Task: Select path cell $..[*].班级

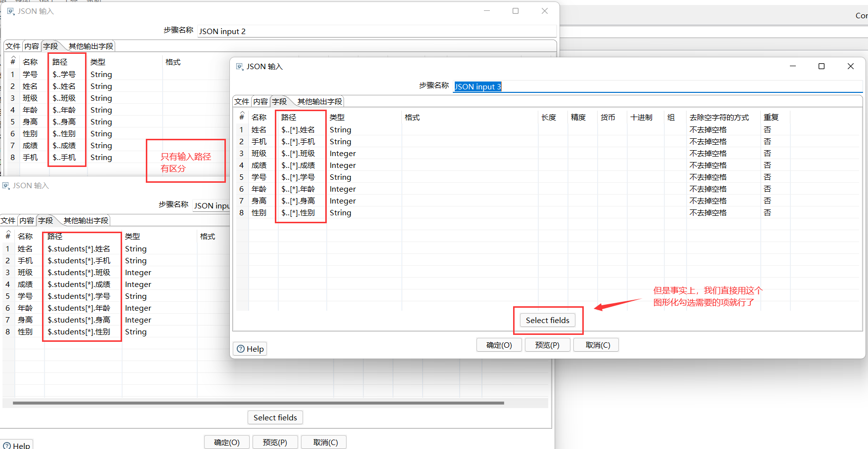Action: 302,153
